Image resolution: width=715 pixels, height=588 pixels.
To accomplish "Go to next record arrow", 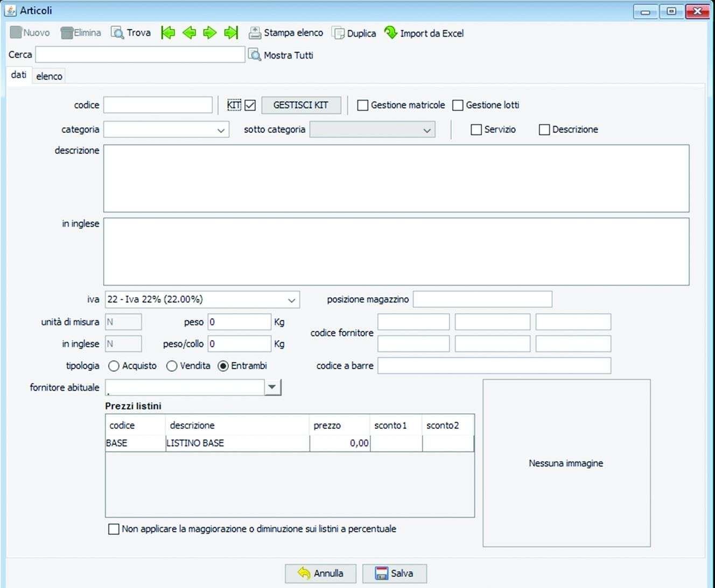I will pyautogui.click(x=209, y=33).
